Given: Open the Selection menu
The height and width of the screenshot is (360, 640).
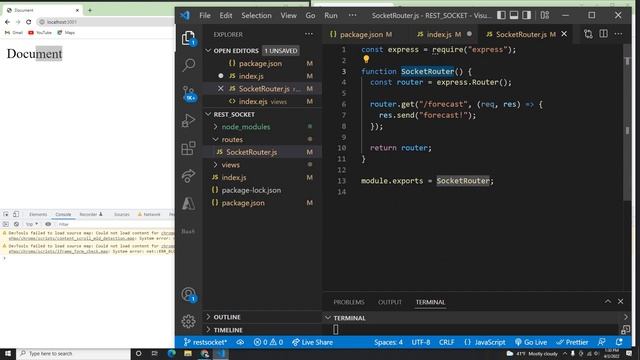Looking at the screenshot, I should coord(256,16).
